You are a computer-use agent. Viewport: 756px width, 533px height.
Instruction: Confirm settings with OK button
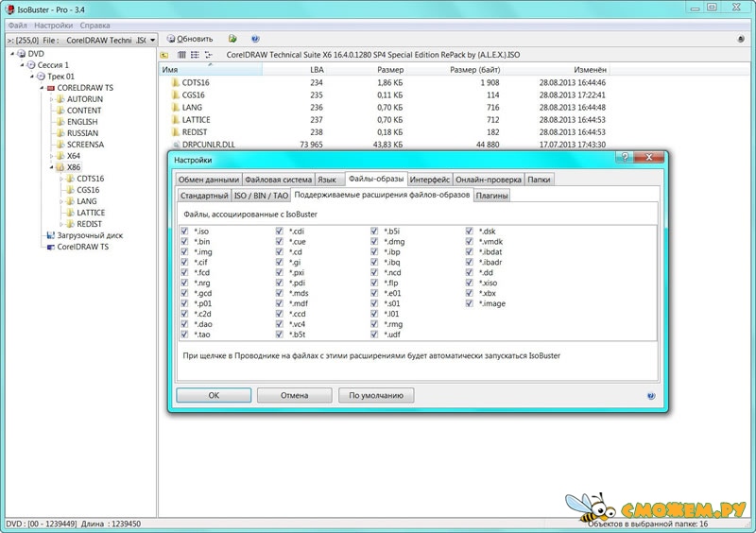214,395
